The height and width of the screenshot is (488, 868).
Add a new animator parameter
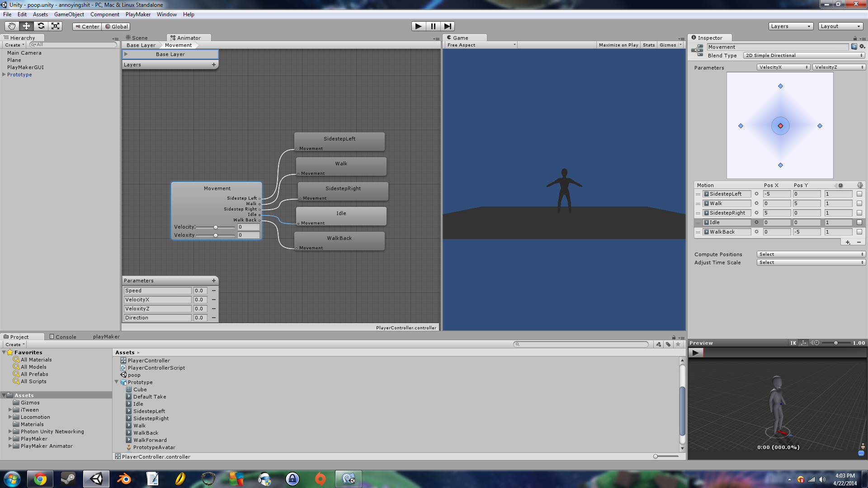(x=214, y=281)
